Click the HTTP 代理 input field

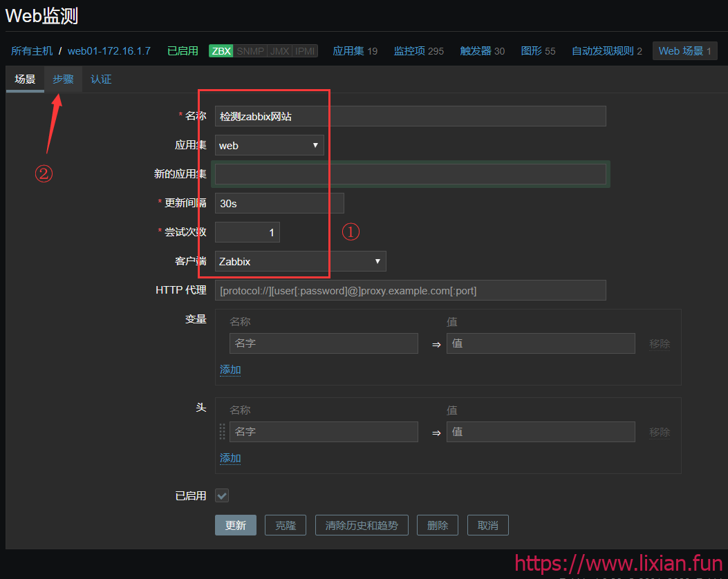(411, 290)
